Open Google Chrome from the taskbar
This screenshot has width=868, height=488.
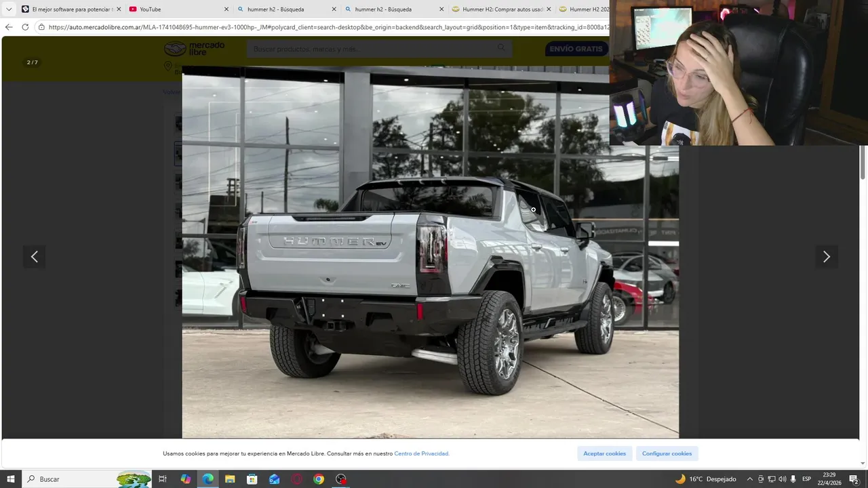pyautogui.click(x=319, y=479)
